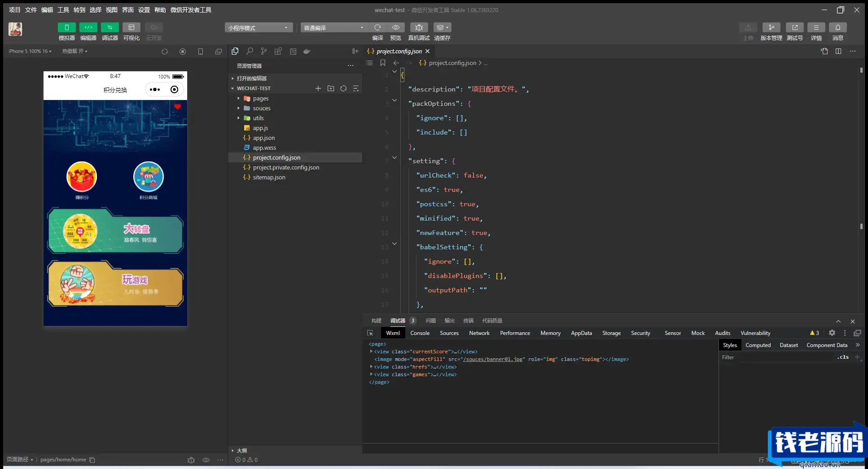The image size is (868, 469).
Task: Open the visualization view button
Action: click(x=131, y=27)
